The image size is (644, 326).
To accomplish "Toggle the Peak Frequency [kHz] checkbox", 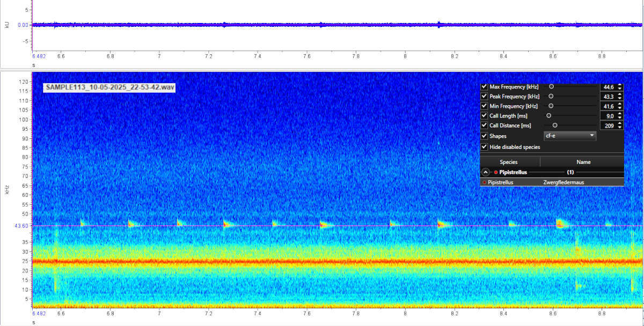I will (485, 97).
